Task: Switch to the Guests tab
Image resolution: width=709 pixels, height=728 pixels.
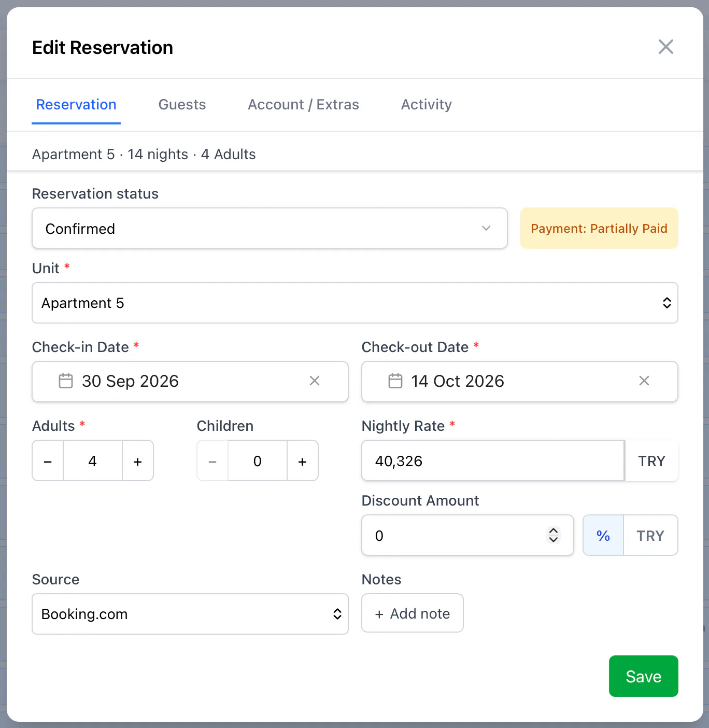Action: pos(182,105)
